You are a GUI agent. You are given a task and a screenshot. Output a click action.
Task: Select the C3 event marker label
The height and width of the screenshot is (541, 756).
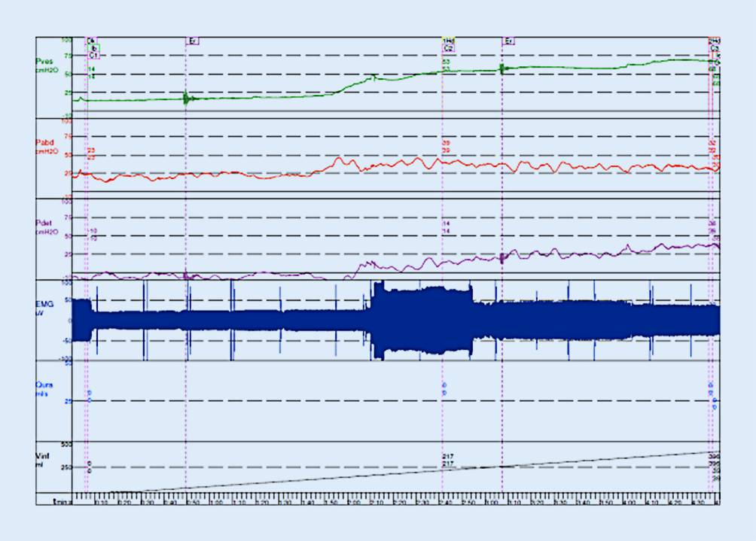coord(714,48)
